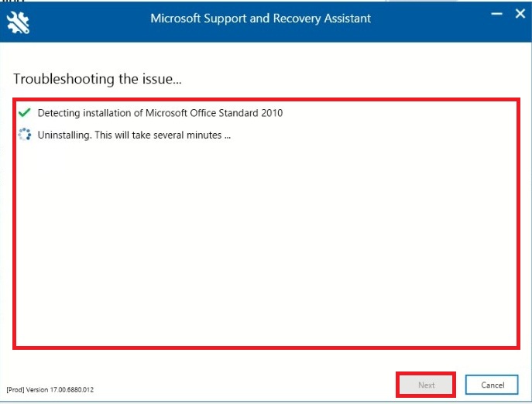The width and height of the screenshot is (532, 404).
Task: Select the Uninstalling status message line
Action: tap(134, 135)
